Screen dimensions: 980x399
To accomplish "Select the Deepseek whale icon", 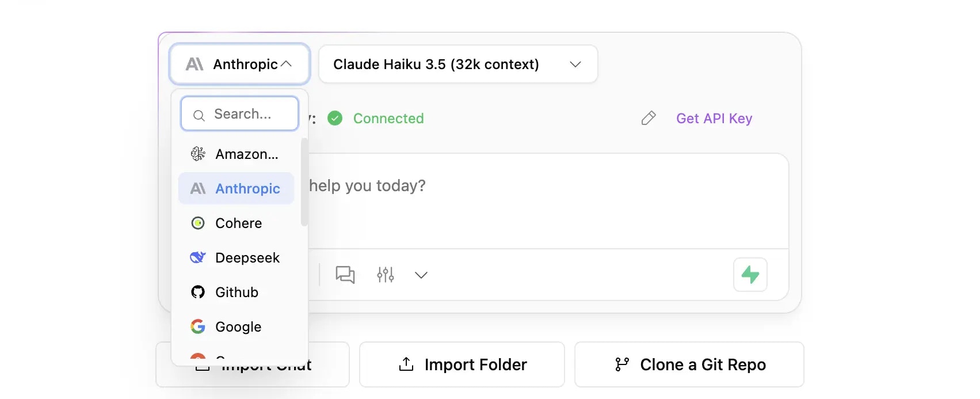I will click(197, 257).
